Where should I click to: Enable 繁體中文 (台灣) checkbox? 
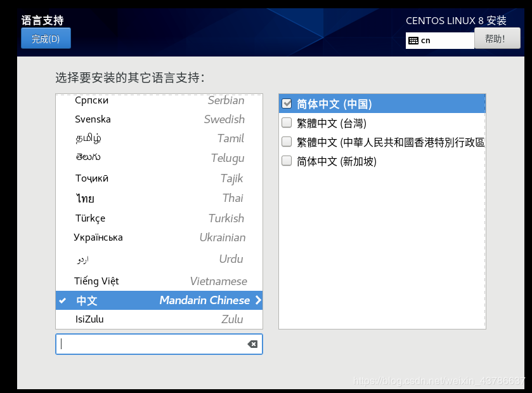click(x=287, y=123)
